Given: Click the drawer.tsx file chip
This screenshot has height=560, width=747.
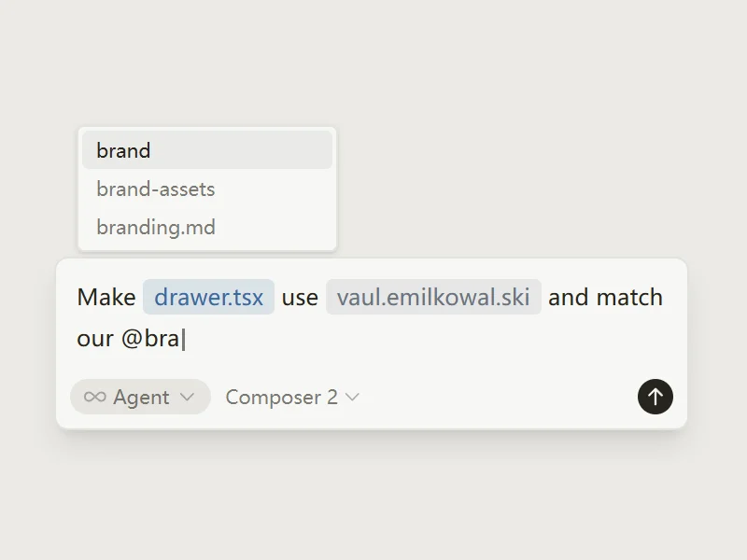Looking at the screenshot, I should [x=208, y=297].
